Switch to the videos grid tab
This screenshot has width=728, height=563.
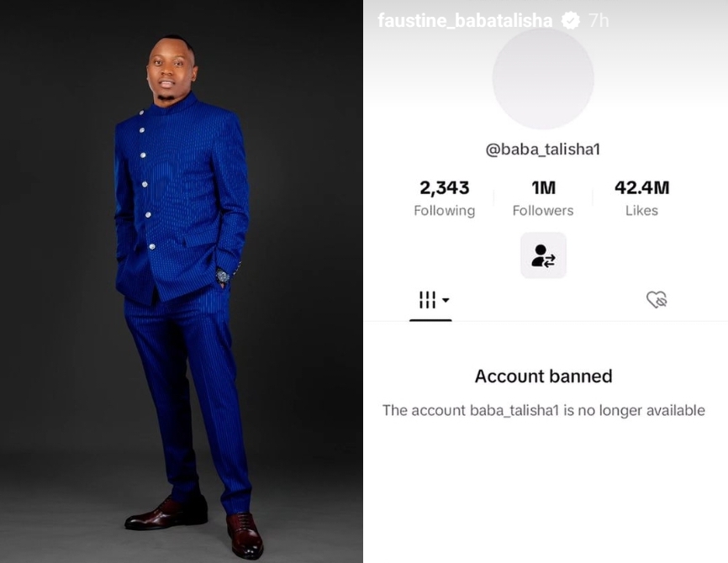coord(430,302)
